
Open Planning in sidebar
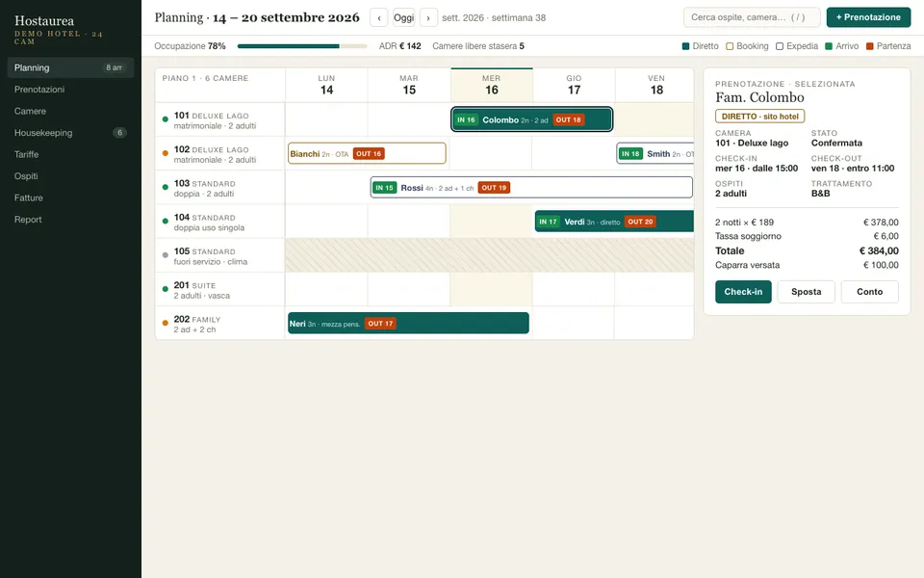(70, 67)
